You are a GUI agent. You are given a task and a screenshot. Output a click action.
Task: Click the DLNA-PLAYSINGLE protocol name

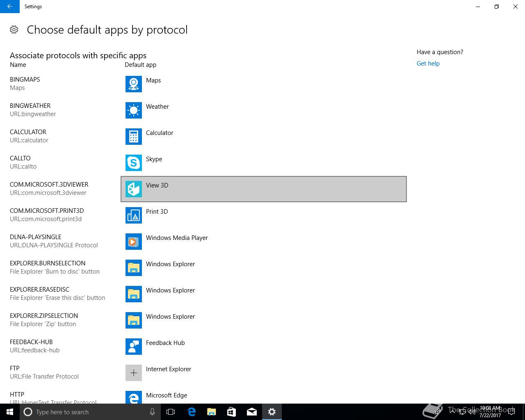pyautogui.click(x=36, y=237)
